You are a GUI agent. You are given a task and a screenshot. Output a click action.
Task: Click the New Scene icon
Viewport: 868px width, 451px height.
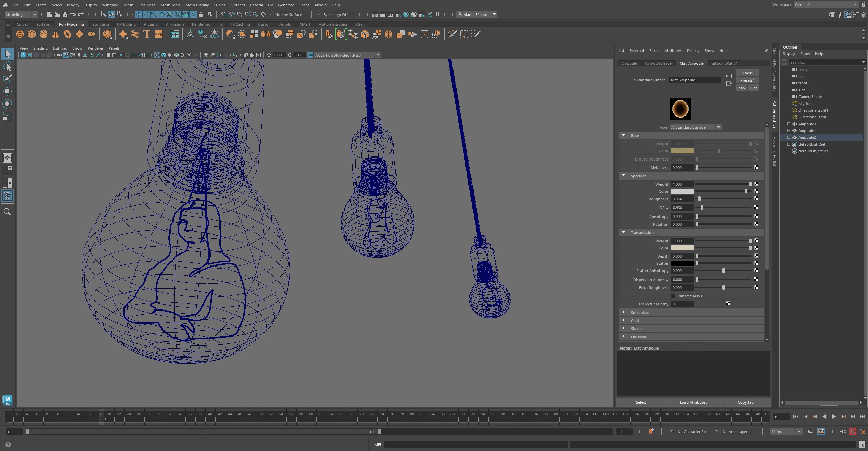point(49,14)
